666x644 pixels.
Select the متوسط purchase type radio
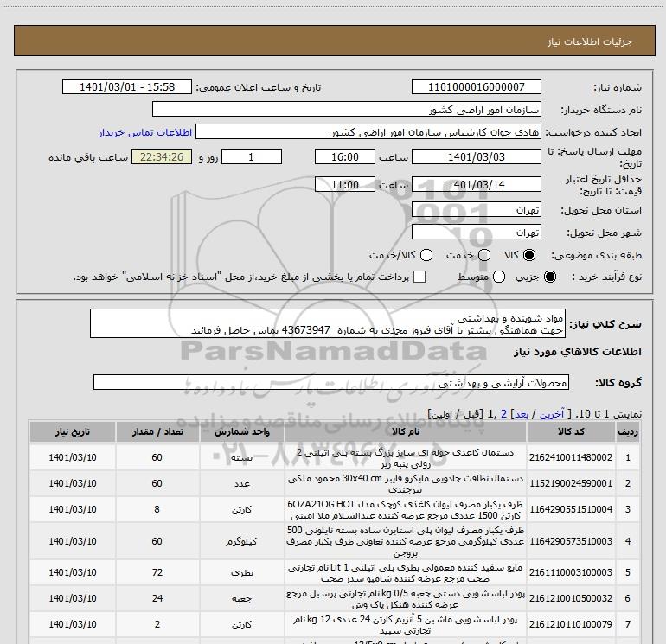coord(499,277)
